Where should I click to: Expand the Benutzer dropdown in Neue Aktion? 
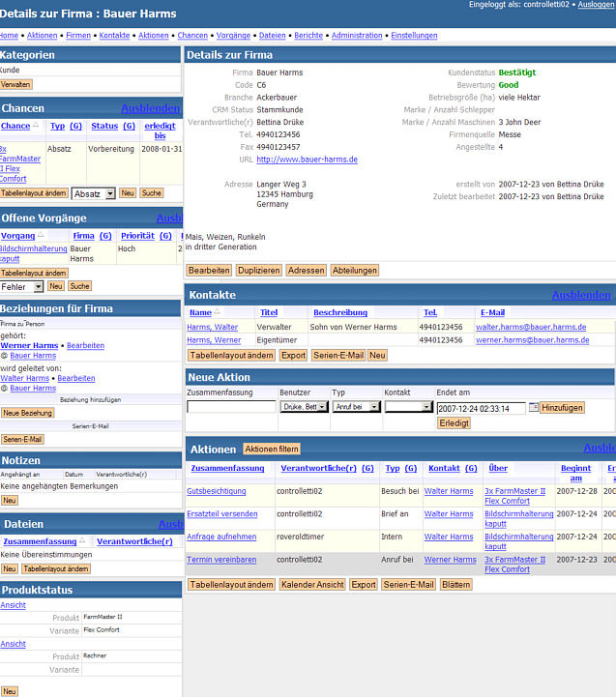click(304, 407)
